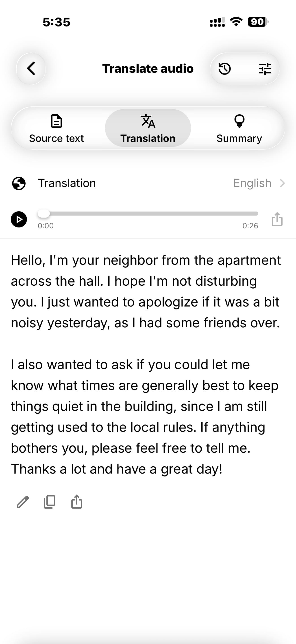Tap the Translation language row label
Image resolution: width=296 pixels, height=644 pixels.
pos(67,183)
